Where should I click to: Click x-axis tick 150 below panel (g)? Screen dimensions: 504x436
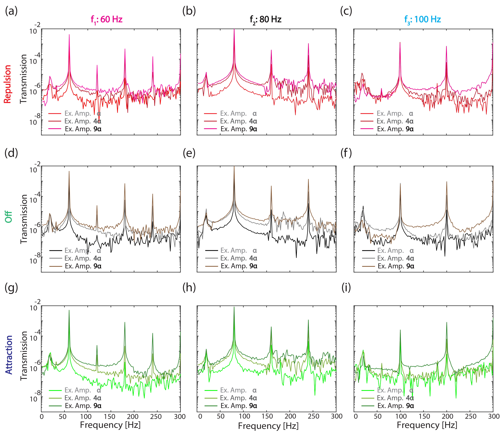click(x=110, y=417)
